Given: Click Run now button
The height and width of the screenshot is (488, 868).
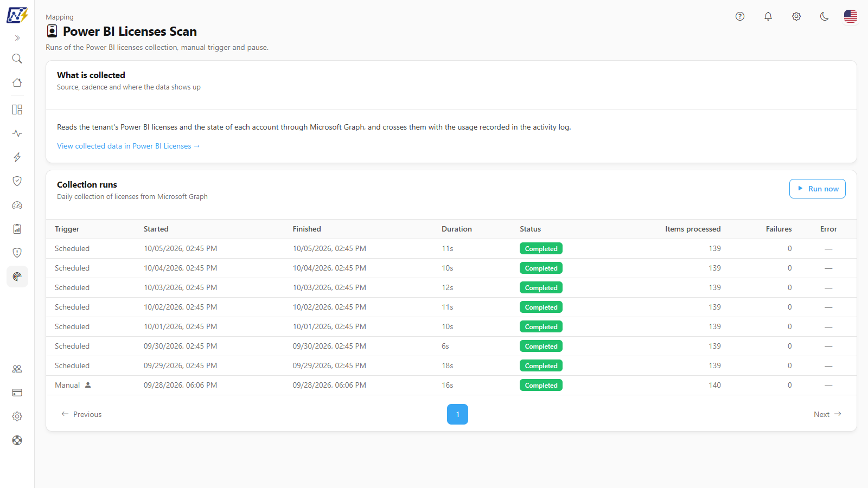Looking at the screenshot, I should 818,189.
